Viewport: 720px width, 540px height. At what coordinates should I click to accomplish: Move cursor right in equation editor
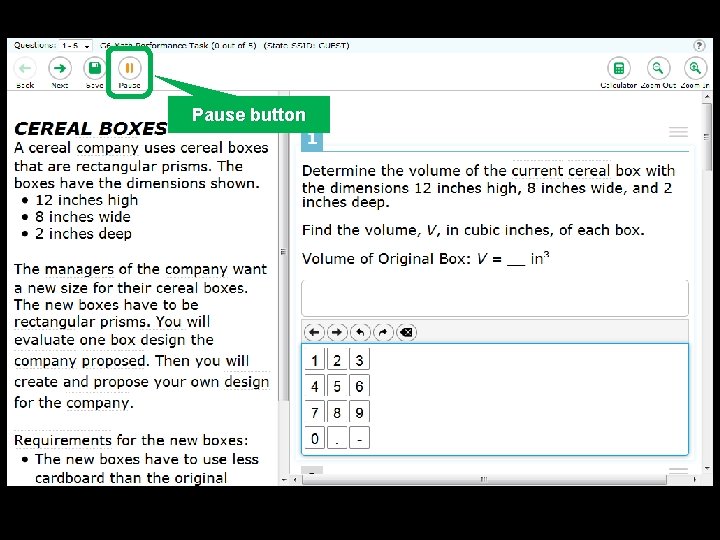coord(337,332)
